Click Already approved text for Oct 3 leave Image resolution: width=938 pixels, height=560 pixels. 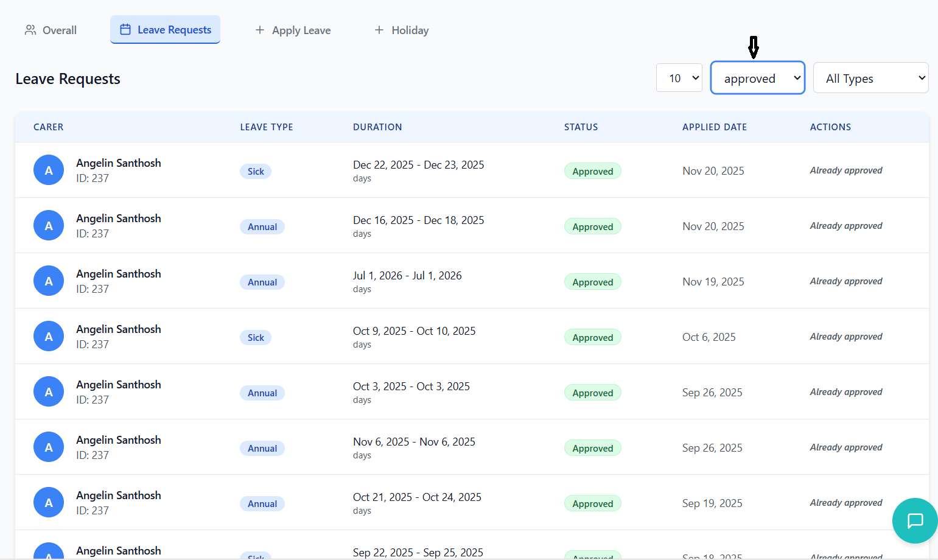[845, 392]
